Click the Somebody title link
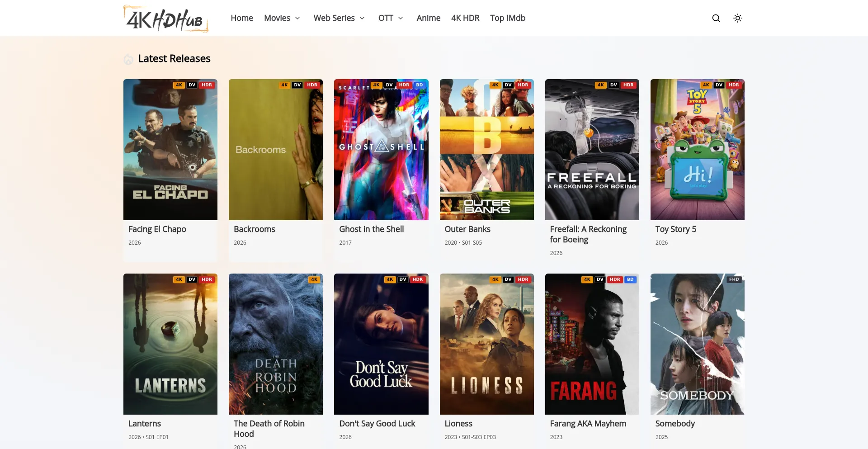 click(x=675, y=424)
